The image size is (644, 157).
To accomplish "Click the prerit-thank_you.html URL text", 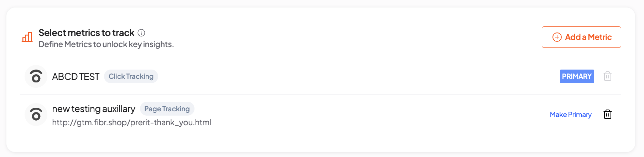I will (131, 122).
